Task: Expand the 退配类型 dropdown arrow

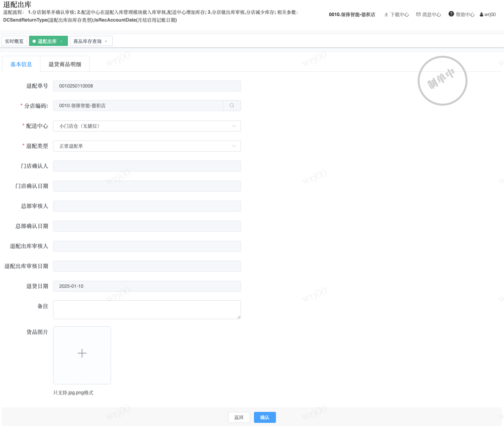Action: (x=234, y=146)
